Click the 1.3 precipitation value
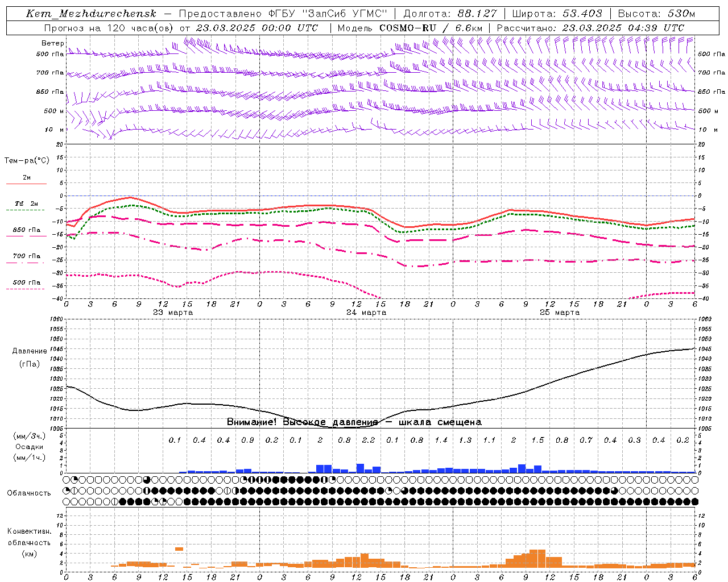The image size is (728, 582). [x=465, y=440]
